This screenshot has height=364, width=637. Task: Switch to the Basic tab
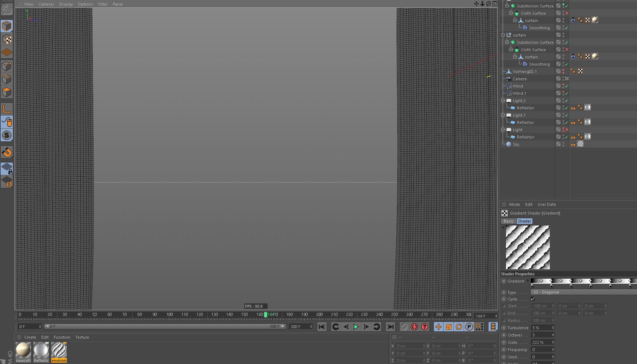point(508,221)
